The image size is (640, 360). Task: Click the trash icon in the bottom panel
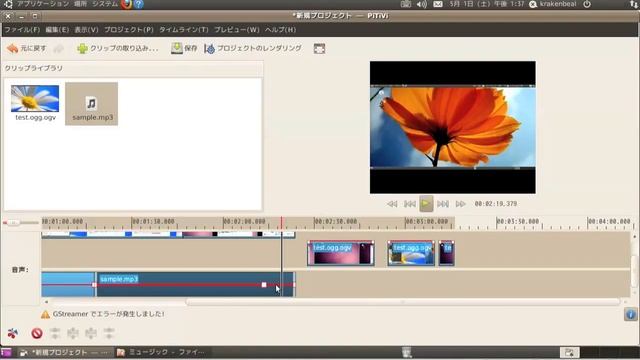coord(406,352)
